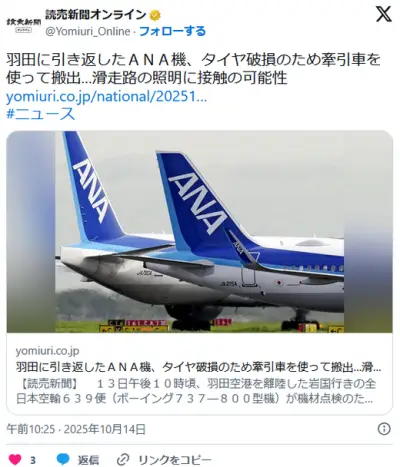This screenshot has height=467, width=400.
Task: Click the 読売新聞オンライン account name
Action: [96, 15]
